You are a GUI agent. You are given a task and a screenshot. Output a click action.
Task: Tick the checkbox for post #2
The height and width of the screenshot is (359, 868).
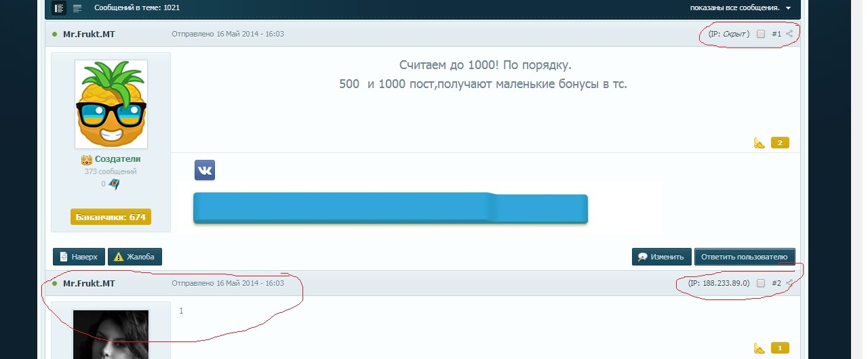point(761,283)
